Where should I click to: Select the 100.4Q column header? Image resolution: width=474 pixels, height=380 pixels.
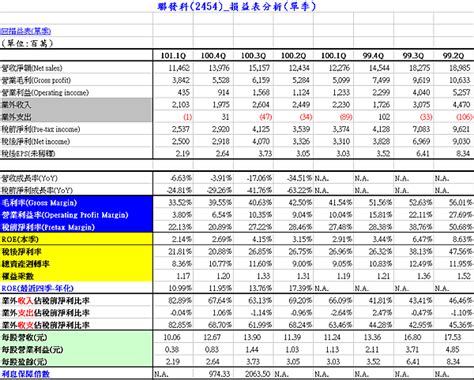coord(213,55)
